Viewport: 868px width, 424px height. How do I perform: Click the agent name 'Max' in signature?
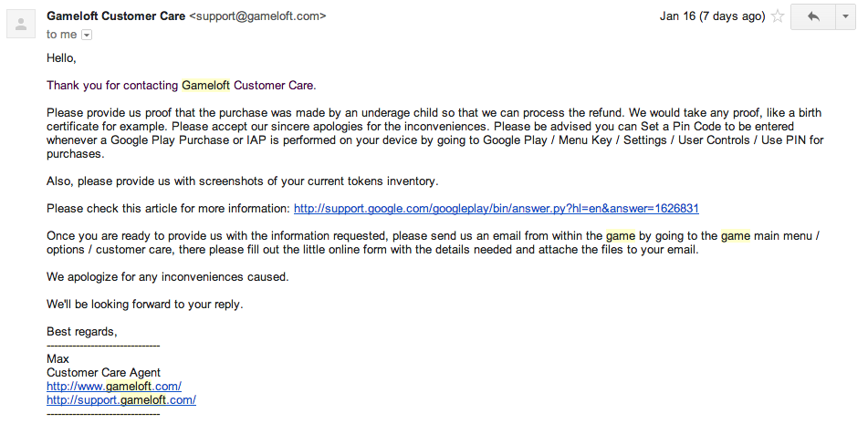(x=58, y=359)
